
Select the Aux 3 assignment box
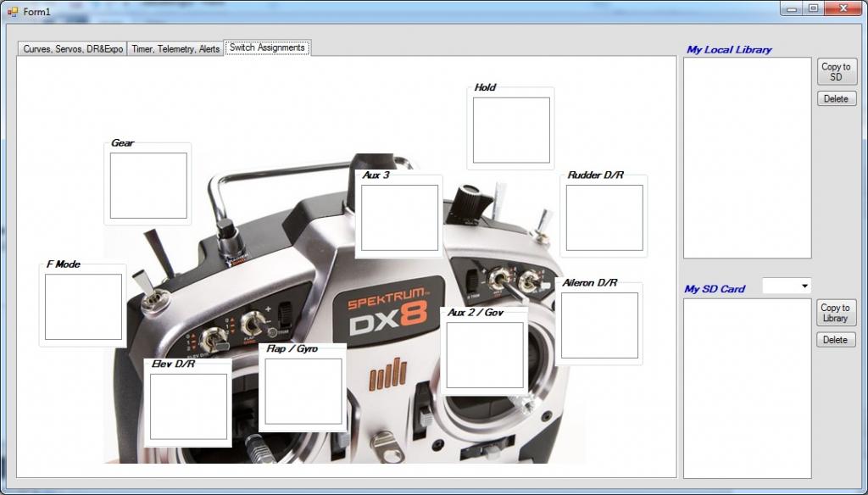click(x=400, y=218)
